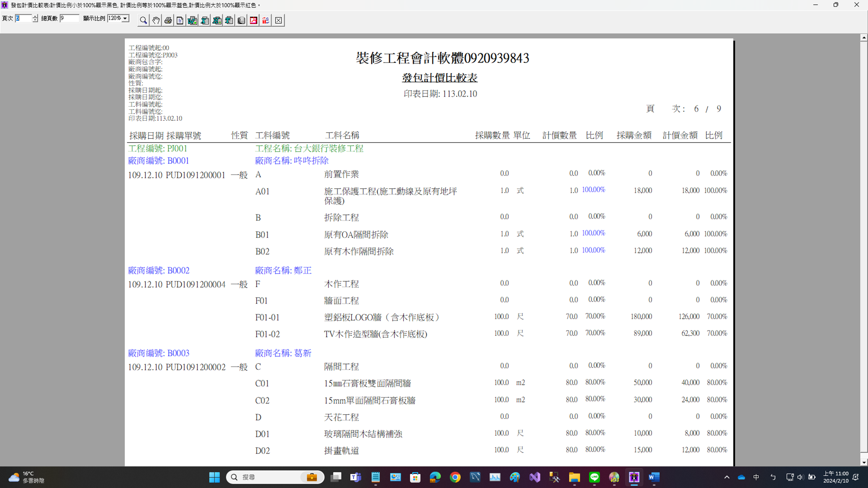Select the hand pan tool
The image size is (868, 488).
point(156,21)
